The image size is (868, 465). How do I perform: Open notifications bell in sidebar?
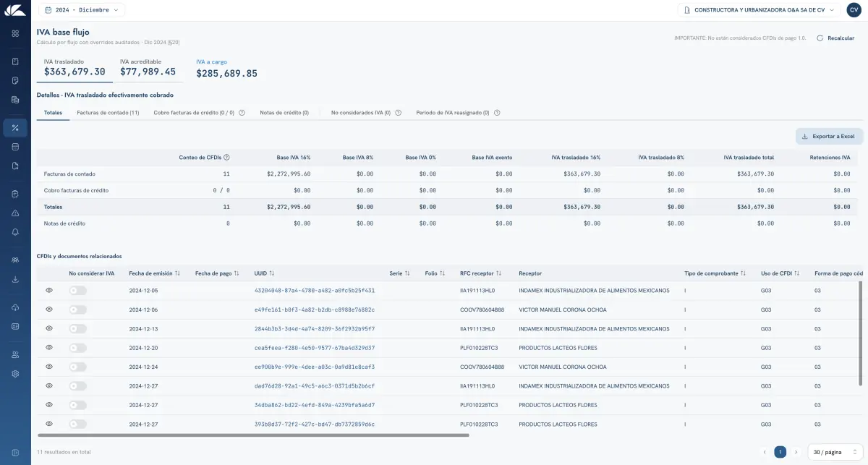coord(15,232)
